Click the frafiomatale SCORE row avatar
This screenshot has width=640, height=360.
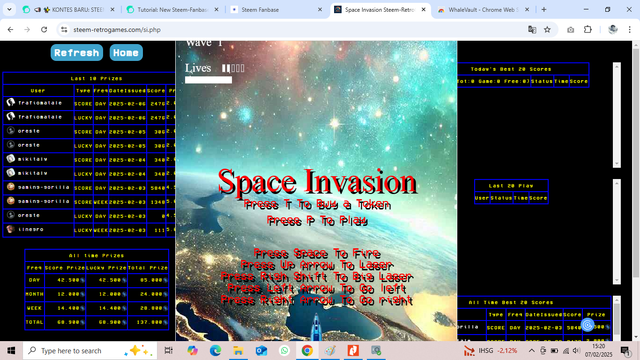11,102
